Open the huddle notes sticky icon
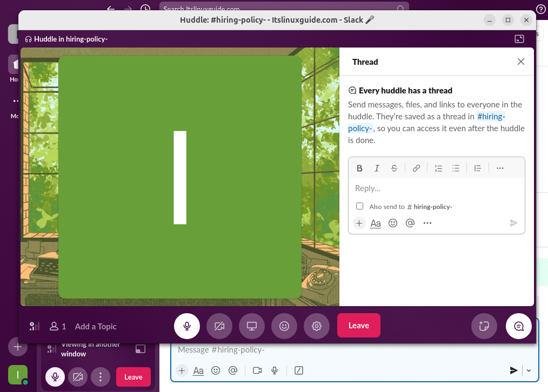 (484, 326)
